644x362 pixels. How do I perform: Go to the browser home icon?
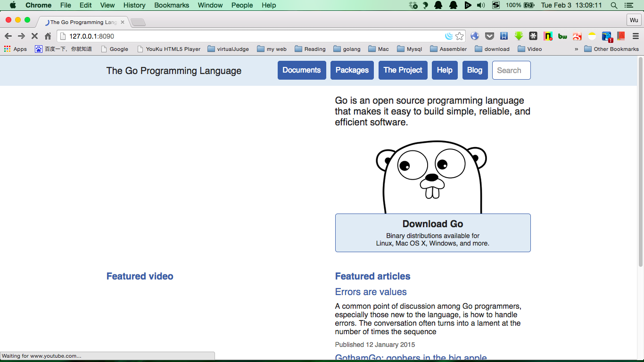point(48,36)
